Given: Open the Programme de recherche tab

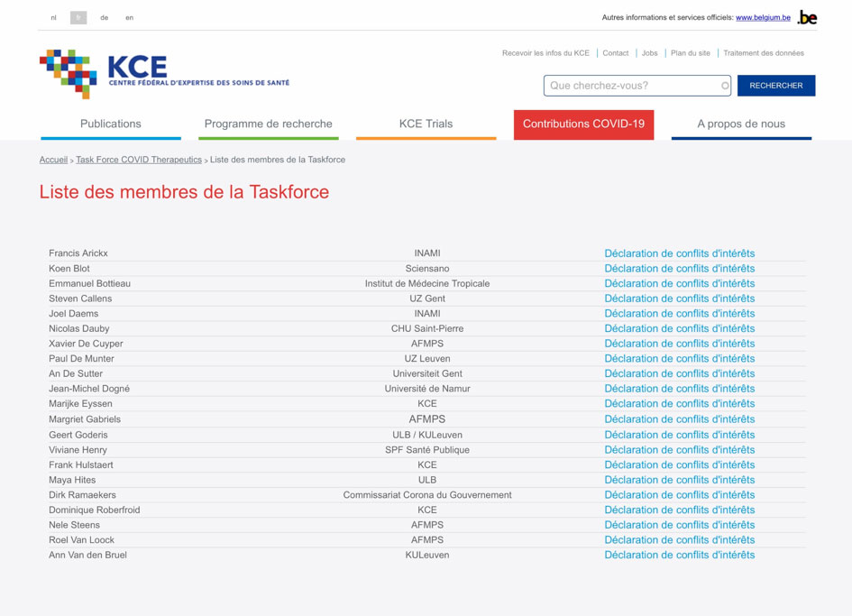Looking at the screenshot, I should tap(268, 124).
